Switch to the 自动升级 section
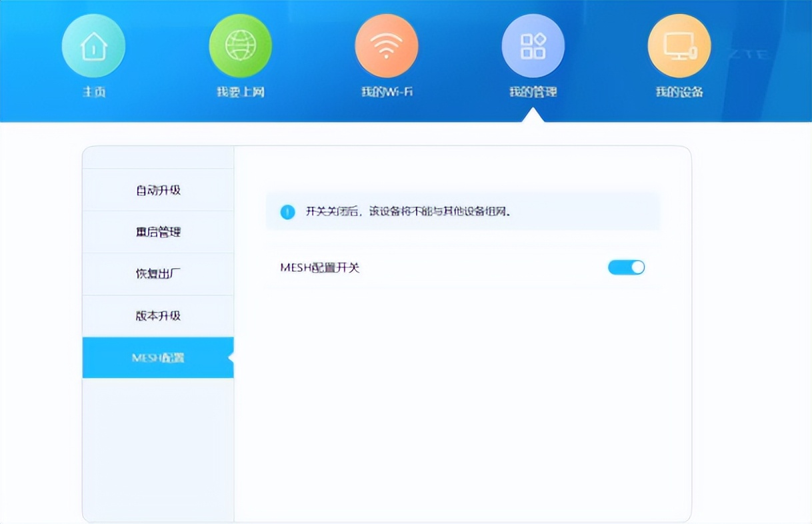 coord(157,189)
